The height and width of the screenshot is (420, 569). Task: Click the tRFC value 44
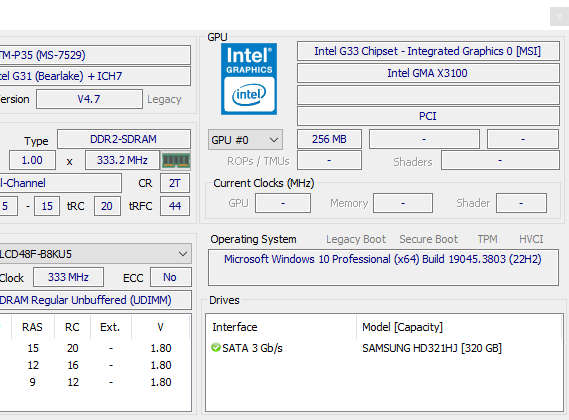point(175,206)
